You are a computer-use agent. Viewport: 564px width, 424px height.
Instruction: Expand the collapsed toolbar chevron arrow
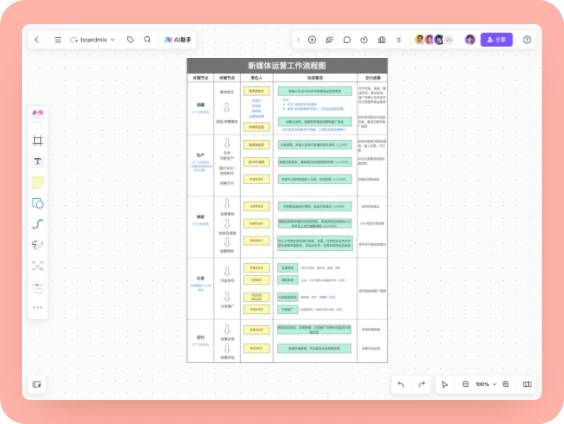coord(298,40)
